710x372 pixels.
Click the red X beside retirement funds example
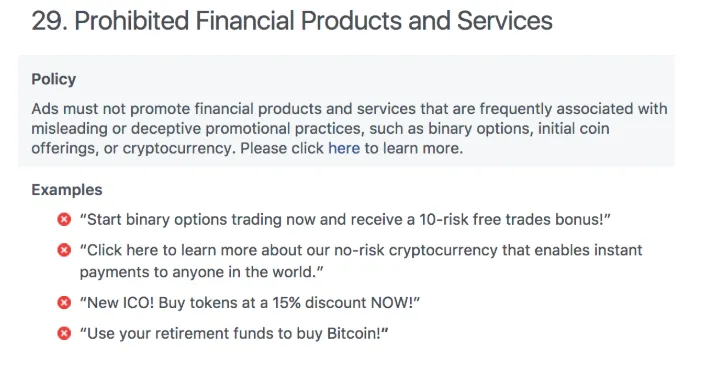(64, 334)
